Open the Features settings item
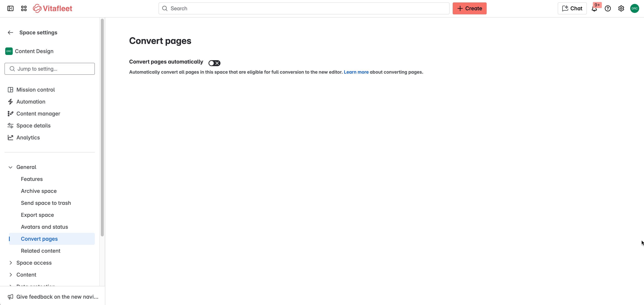 (32, 179)
